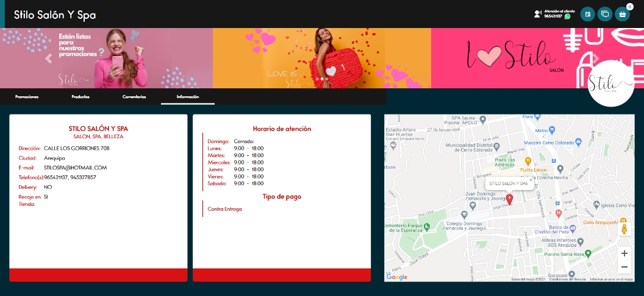This screenshot has width=644, height=296.
Task: Click the Sabado schedule row
Action: (x=235, y=183)
